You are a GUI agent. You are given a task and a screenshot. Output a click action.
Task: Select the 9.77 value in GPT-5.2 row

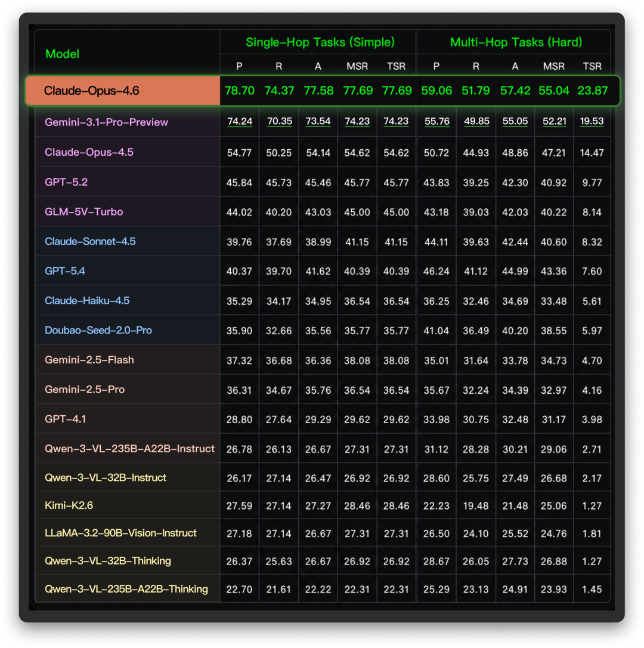(592, 183)
